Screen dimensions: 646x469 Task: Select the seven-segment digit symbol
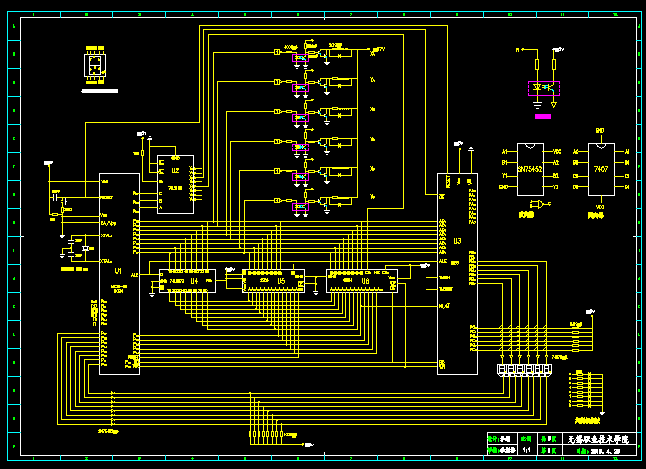[95, 65]
